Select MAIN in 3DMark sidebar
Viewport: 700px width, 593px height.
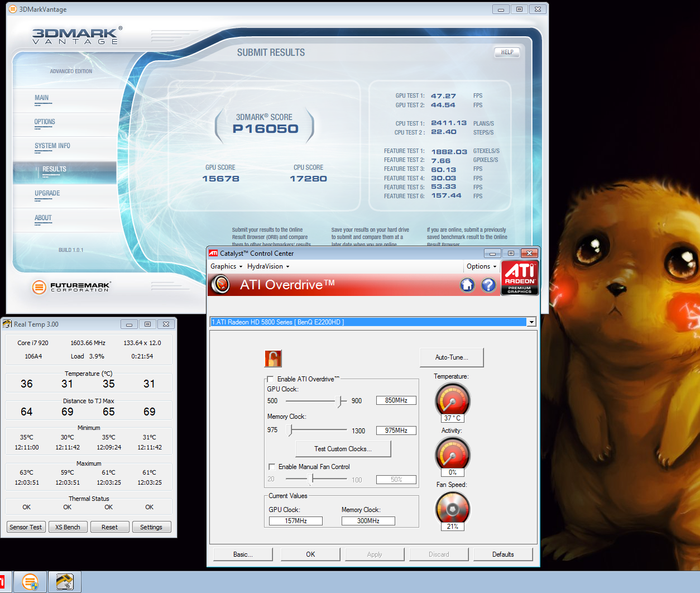coord(65,99)
